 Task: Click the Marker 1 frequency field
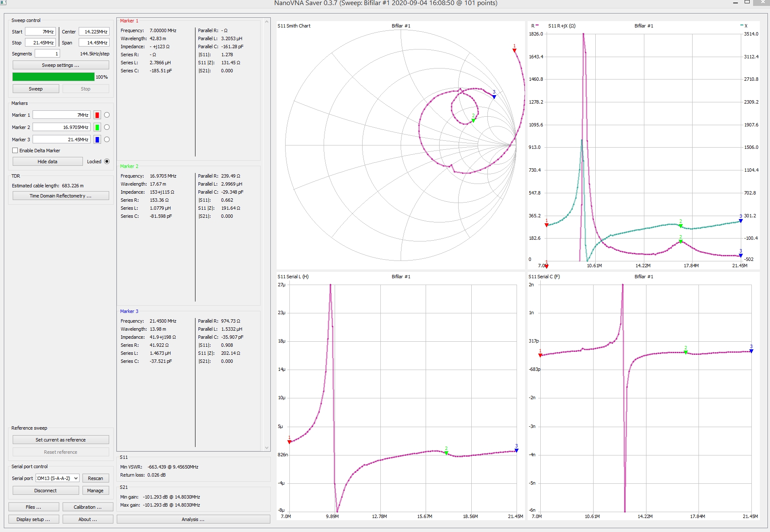click(62, 115)
